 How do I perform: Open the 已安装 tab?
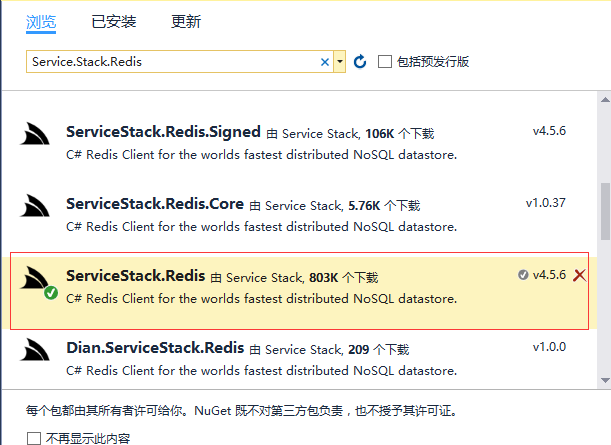pyautogui.click(x=114, y=22)
